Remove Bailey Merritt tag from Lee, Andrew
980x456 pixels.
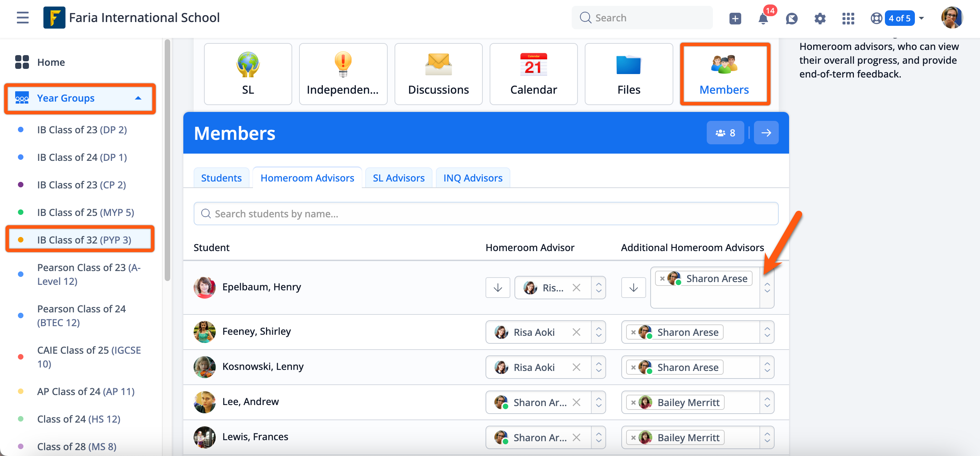click(633, 402)
